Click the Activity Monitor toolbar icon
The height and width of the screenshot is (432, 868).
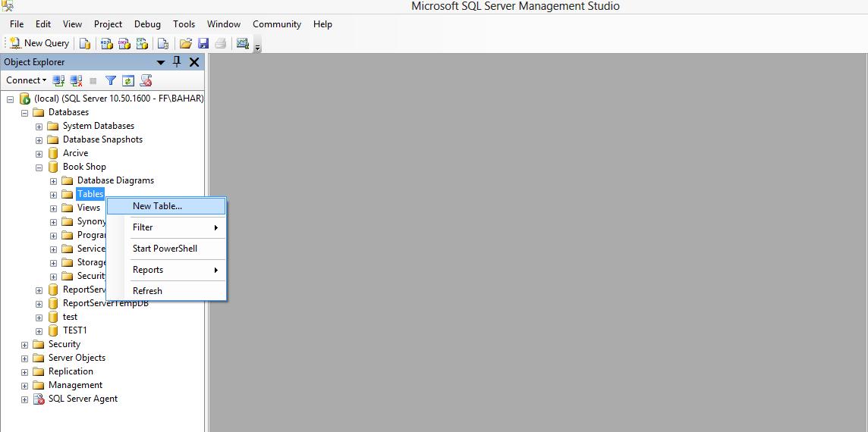(243, 43)
